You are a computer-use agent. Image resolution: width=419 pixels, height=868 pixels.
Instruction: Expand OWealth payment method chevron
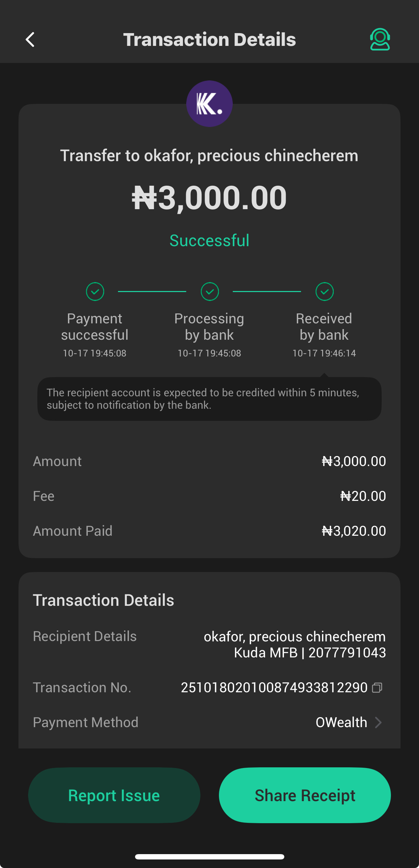pyautogui.click(x=378, y=723)
